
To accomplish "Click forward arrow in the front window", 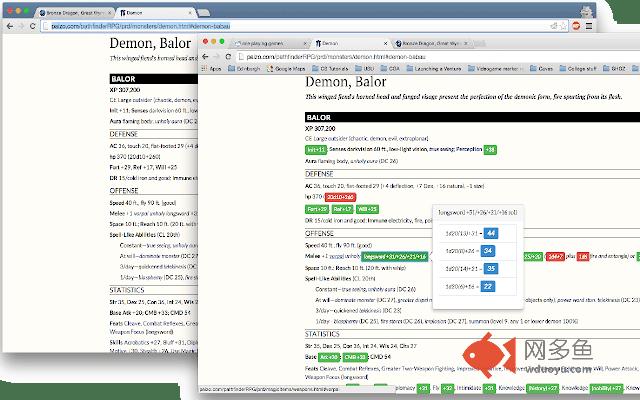I will pos(217,57).
